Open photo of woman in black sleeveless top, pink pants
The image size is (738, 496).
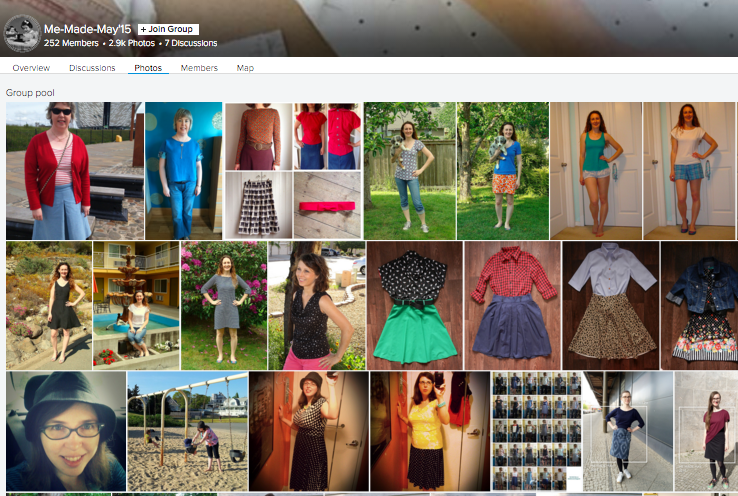pyautogui.click(x=317, y=305)
